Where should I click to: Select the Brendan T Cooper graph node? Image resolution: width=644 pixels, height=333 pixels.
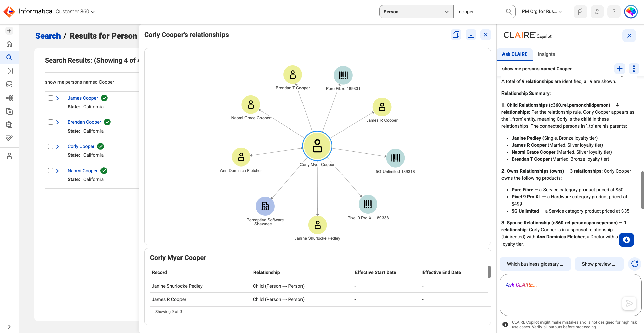293,75
